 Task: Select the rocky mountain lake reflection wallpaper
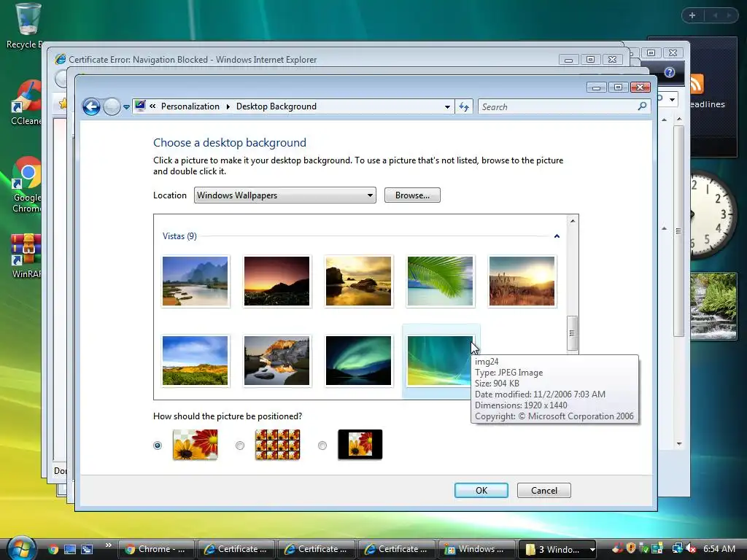[276, 360]
